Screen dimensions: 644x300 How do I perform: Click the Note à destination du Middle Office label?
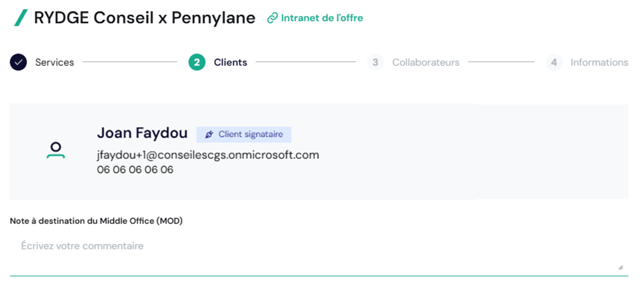click(96, 221)
